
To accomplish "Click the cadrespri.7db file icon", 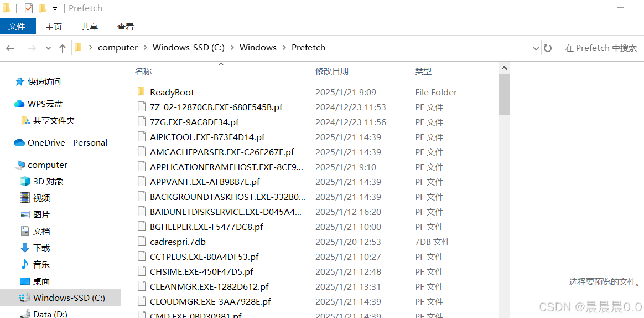I will (x=142, y=242).
